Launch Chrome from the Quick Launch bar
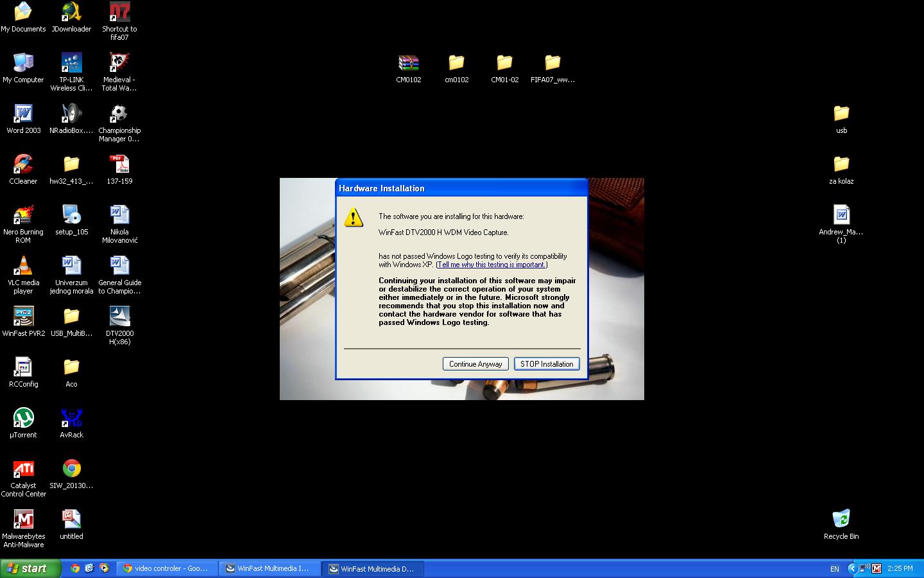The height and width of the screenshot is (578, 924). 75,568
